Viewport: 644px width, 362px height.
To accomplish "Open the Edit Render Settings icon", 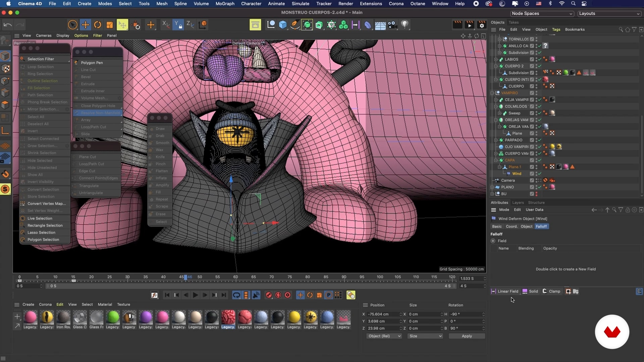I will tap(482, 25).
